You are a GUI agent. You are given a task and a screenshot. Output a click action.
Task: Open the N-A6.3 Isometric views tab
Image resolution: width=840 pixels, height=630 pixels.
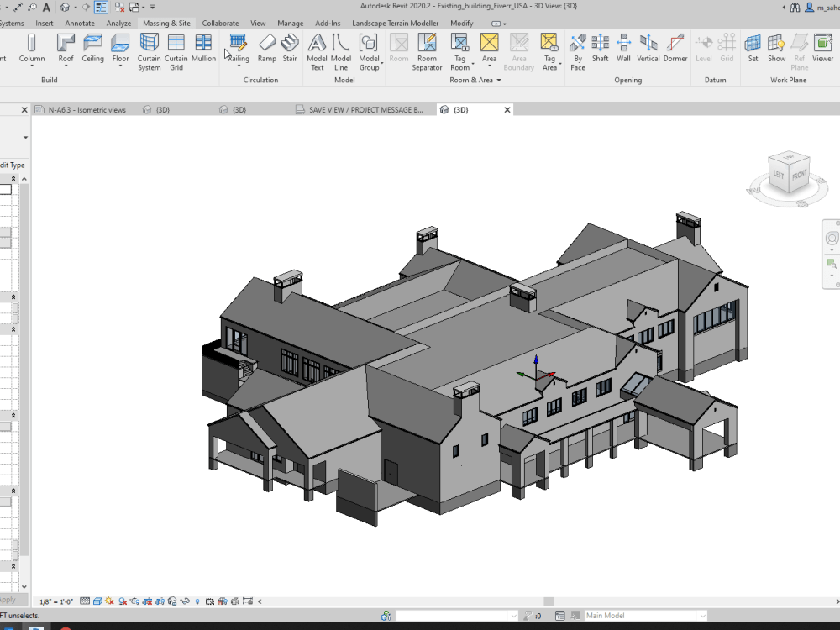84,109
